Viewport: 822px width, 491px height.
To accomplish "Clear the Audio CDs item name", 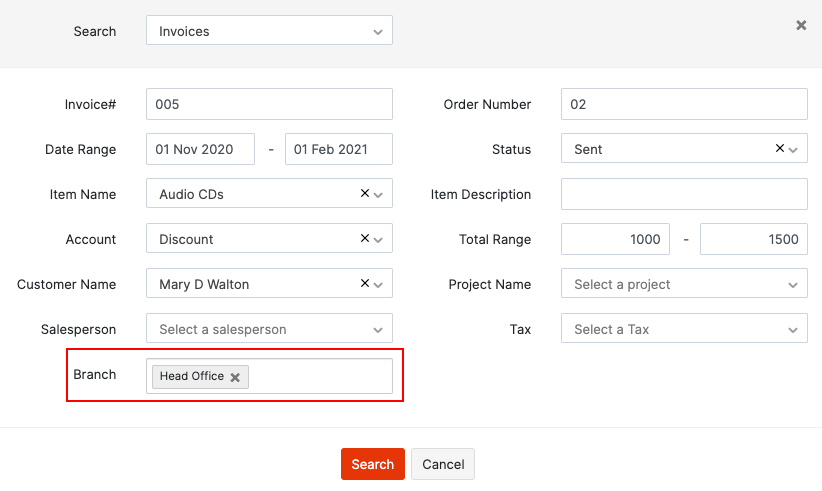I will click(365, 194).
